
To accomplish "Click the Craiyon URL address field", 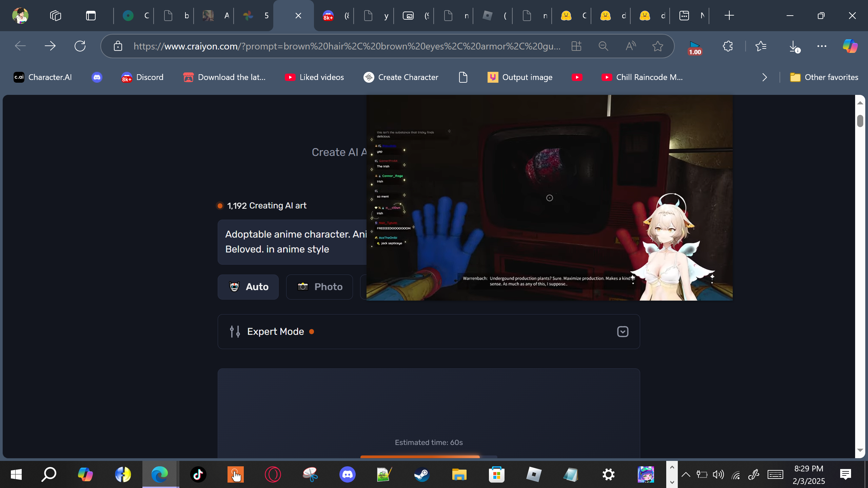I will pyautogui.click(x=347, y=46).
